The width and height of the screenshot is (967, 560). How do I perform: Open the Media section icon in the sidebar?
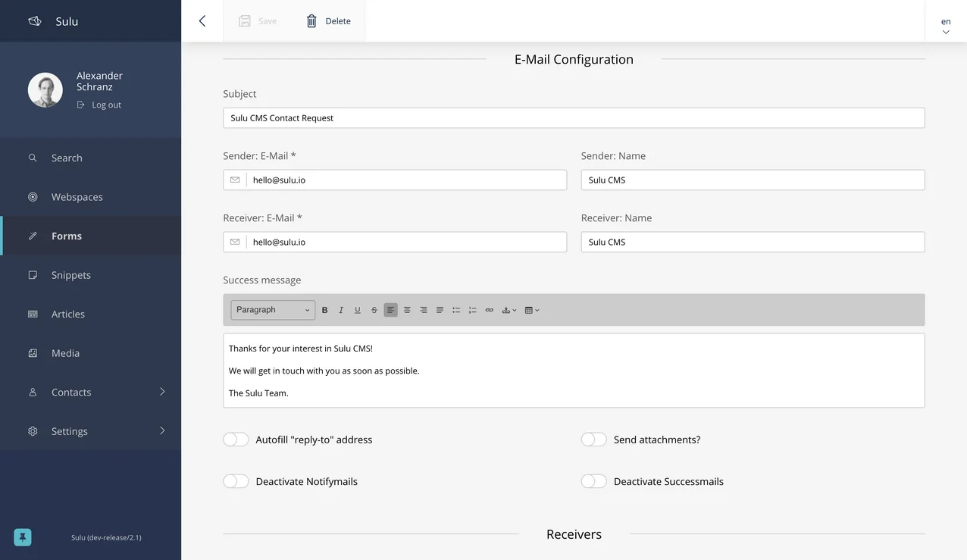click(33, 352)
